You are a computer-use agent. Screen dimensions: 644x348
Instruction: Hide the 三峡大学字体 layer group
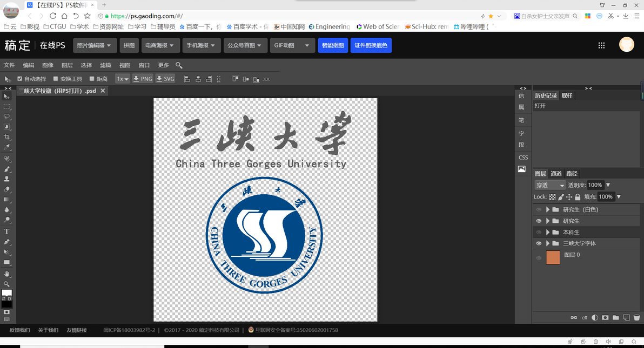539,243
